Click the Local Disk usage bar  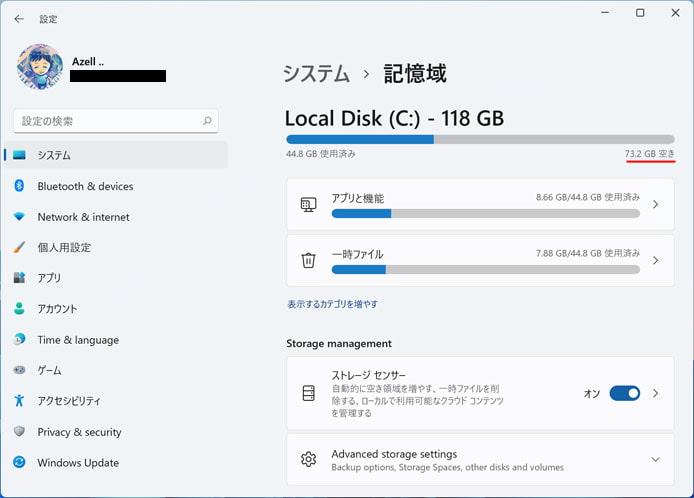(x=480, y=139)
